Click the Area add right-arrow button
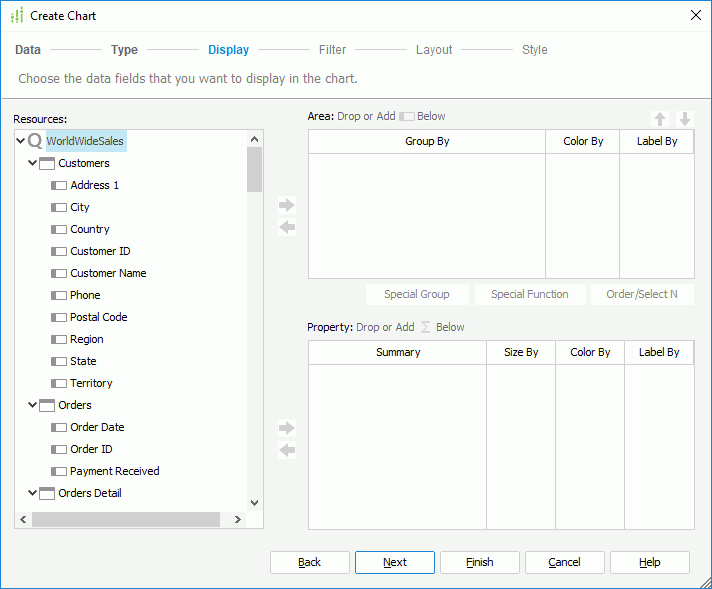This screenshot has height=589, width=712. [287, 205]
